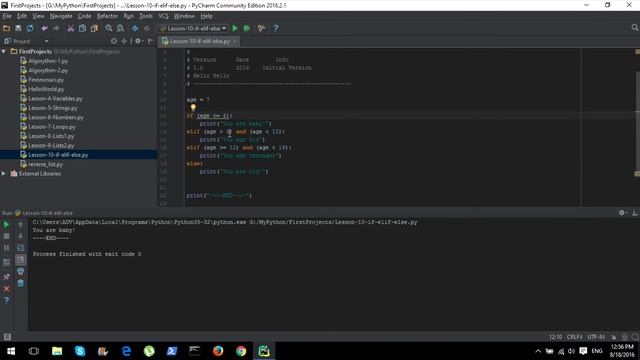The image size is (640, 360).
Task: Hide the Project tool window
Action: (151, 41)
